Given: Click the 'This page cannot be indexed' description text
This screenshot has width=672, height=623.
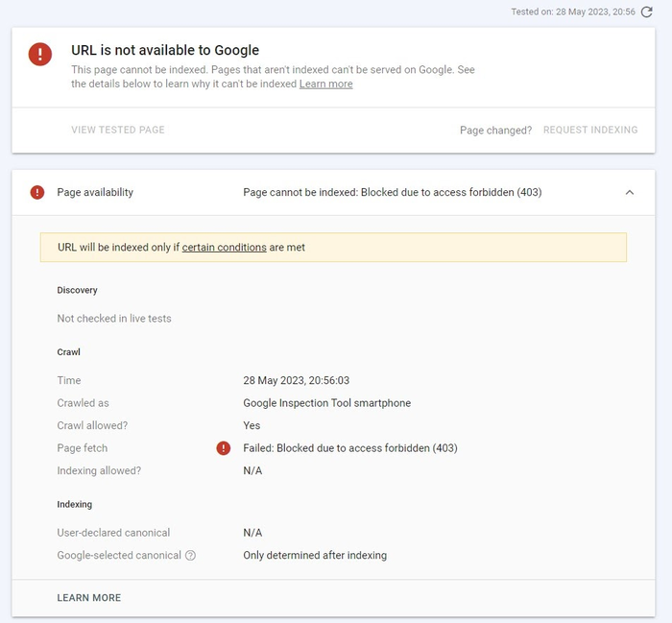Looking at the screenshot, I should (273, 77).
